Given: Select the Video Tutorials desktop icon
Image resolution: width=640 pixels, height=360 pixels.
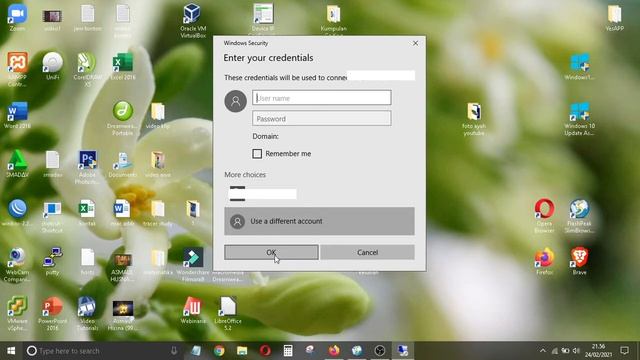Looking at the screenshot, I should pos(87,314).
